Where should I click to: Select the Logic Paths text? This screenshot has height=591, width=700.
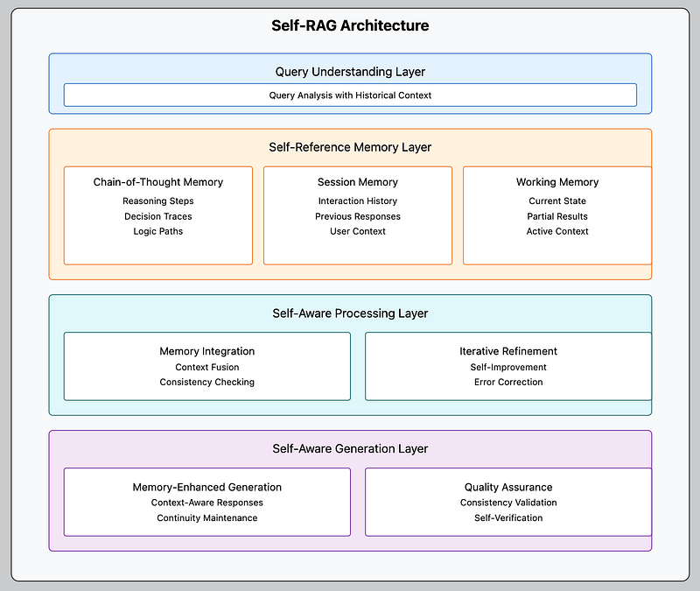coord(158,231)
